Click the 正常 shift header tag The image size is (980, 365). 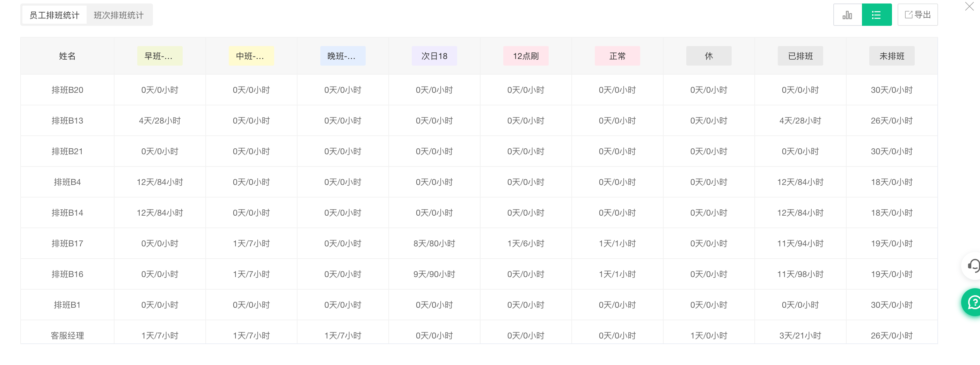pyautogui.click(x=617, y=56)
